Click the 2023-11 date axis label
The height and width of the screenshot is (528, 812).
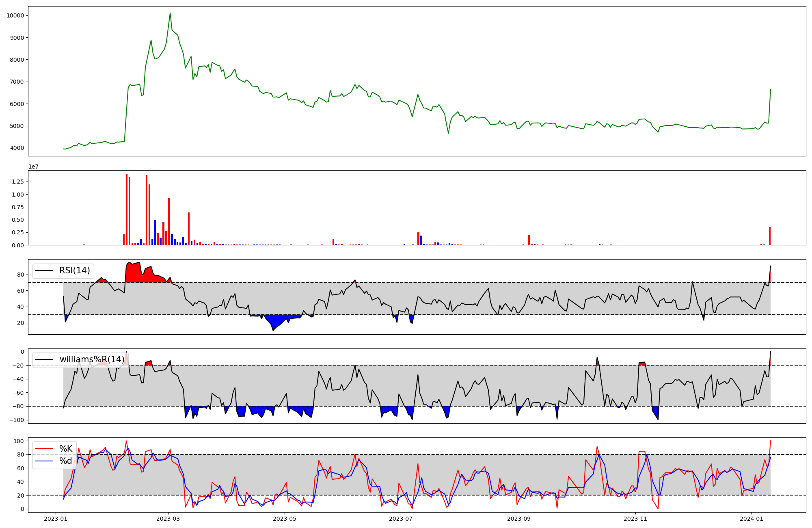635,519
